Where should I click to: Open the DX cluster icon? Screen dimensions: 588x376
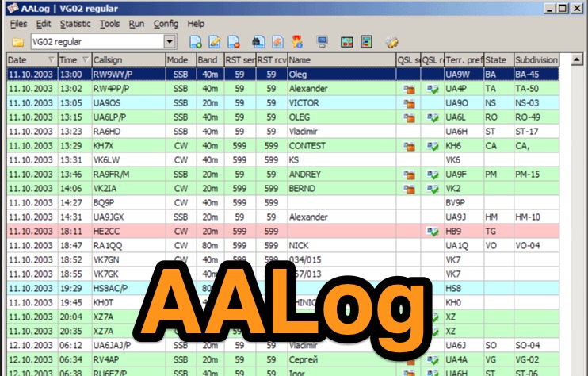point(347,42)
